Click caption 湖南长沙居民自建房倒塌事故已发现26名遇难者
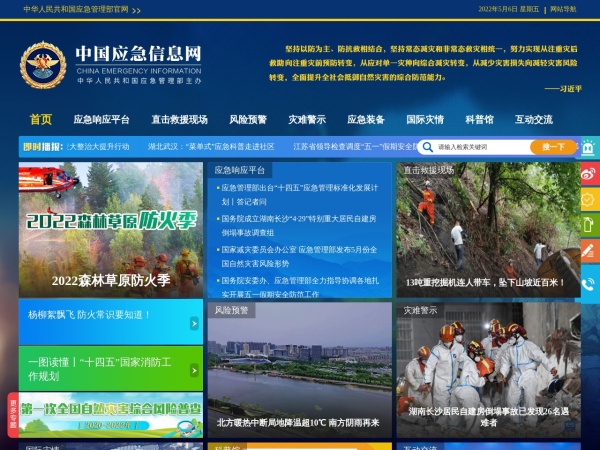This screenshot has width=600, height=450. (489, 417)
